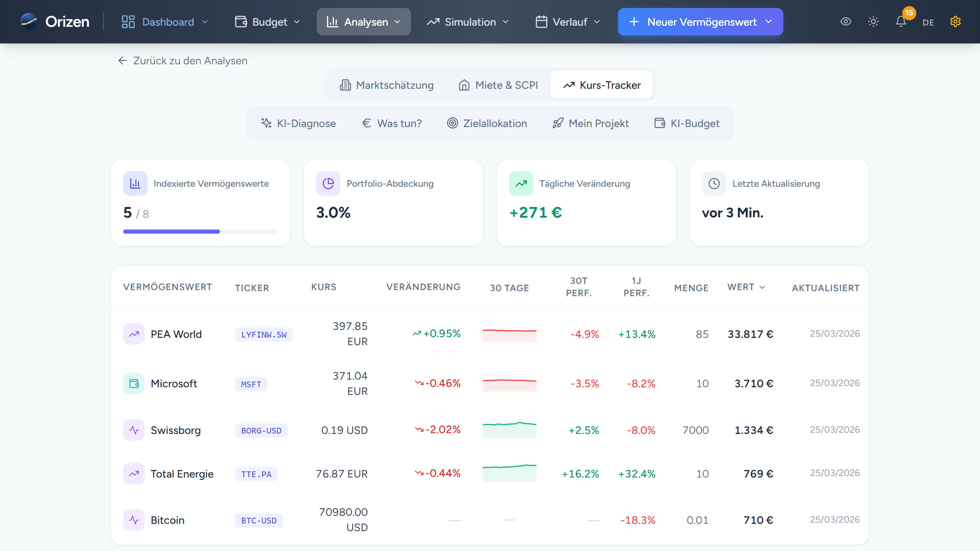Toggle privacy mode with the eye icon
980x551 pixels.
(x=846, y=22)
